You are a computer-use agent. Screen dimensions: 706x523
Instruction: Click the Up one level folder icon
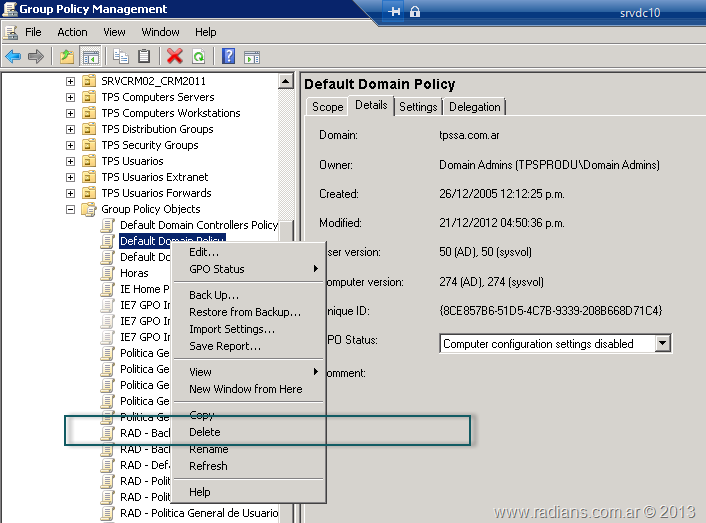coord(67,57)
